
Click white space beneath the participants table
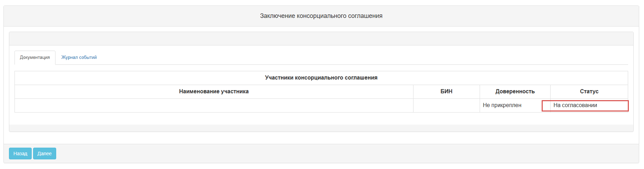pyautogui.click(x=321, y=118)
